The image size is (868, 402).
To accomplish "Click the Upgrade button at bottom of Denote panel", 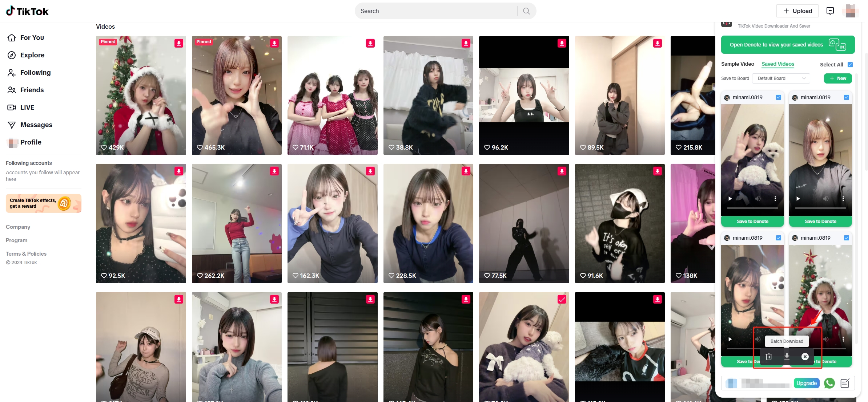I will coord(807,383).
